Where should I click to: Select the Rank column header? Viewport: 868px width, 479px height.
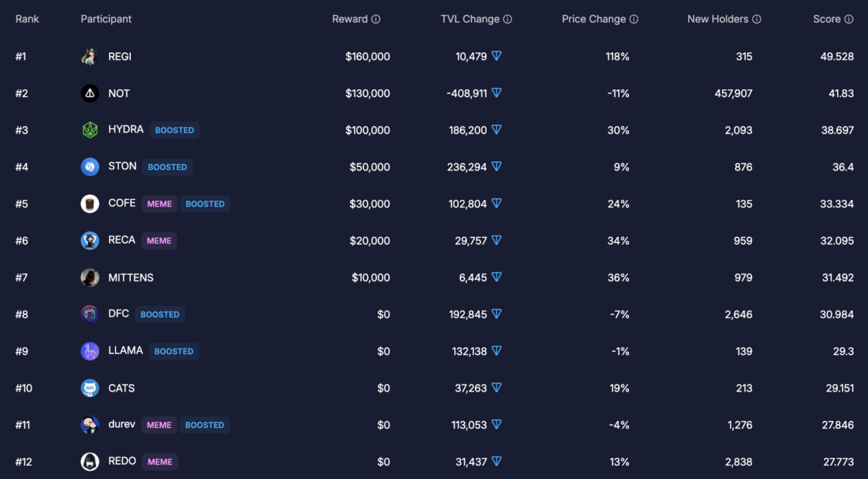pos(27,19)
